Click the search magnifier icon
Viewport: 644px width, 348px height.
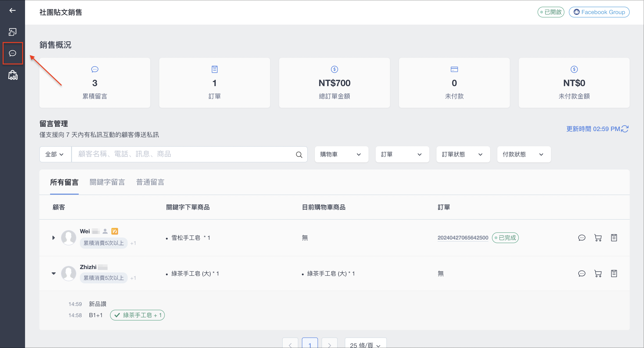[299, 155]
